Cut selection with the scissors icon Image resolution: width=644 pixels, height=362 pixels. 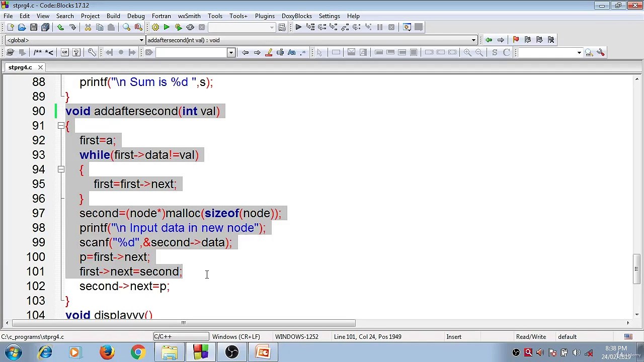point(88,27)
